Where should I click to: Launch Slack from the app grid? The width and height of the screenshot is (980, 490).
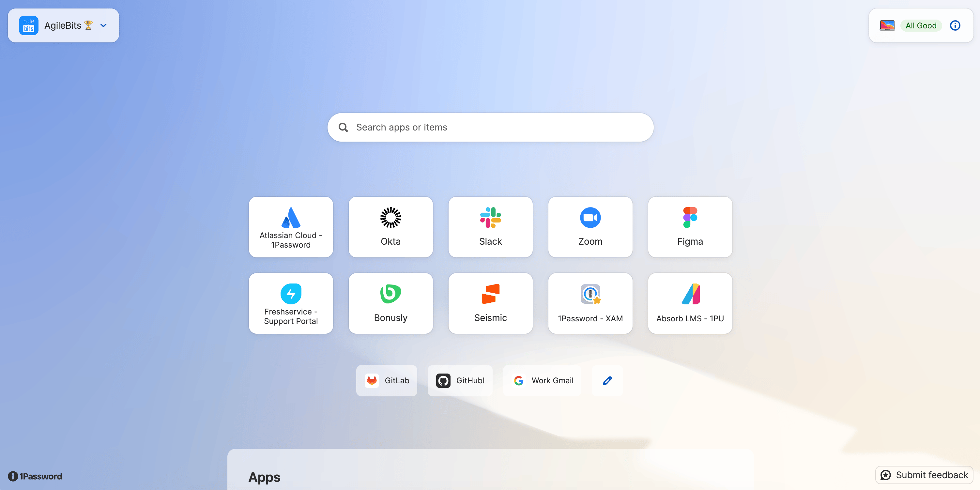pos(490,227)
